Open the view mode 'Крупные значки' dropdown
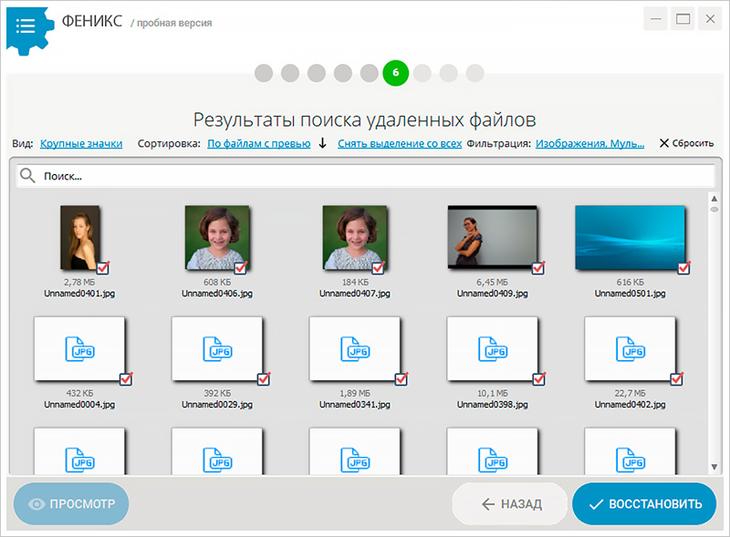The image size is (730, 537). coord(81,143)
